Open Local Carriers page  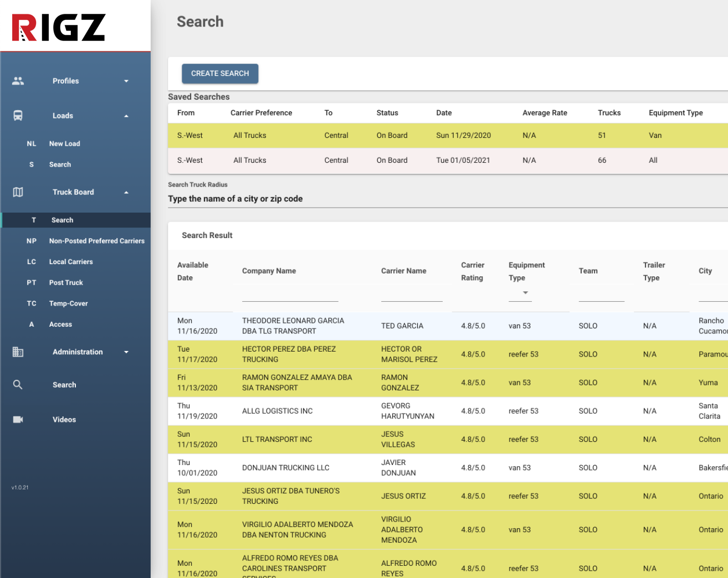pos(71,261)
